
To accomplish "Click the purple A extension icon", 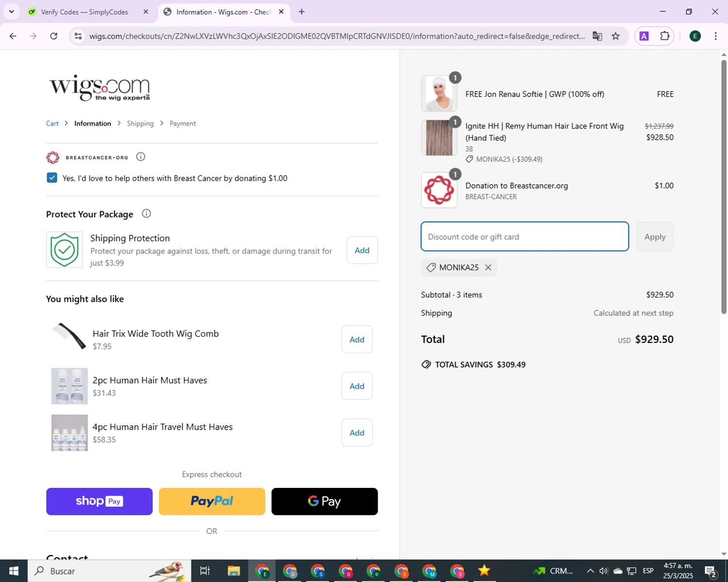I will click(x=644, y=36).
